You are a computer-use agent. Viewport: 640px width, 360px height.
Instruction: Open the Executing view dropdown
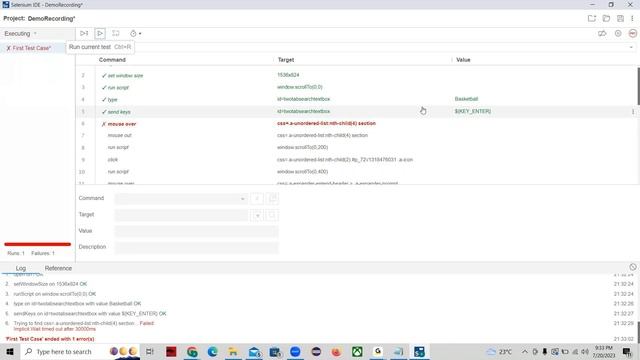20,33
